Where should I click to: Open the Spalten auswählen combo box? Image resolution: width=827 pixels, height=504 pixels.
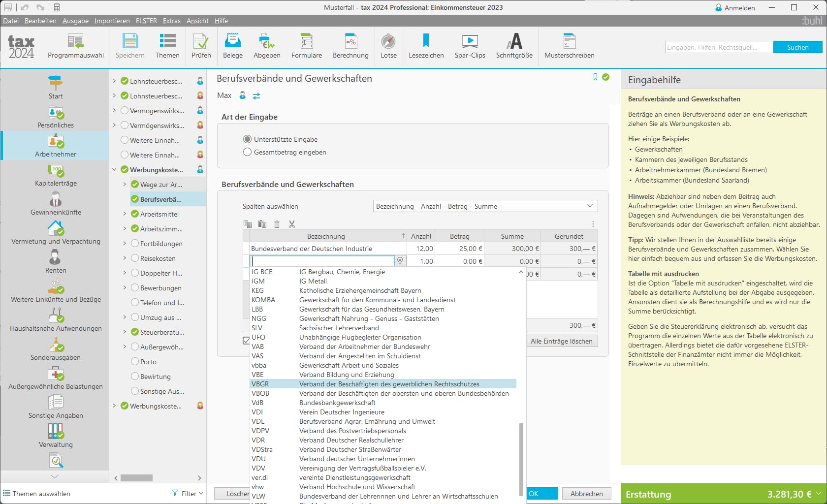click(x=485, y=206)
